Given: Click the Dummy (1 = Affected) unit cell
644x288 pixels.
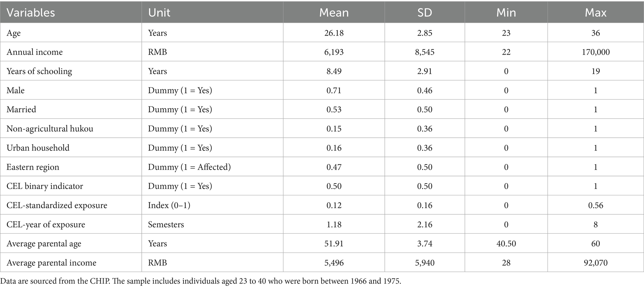Looking at the screenshot, I should pyautogui.click(x=189, y=167).
